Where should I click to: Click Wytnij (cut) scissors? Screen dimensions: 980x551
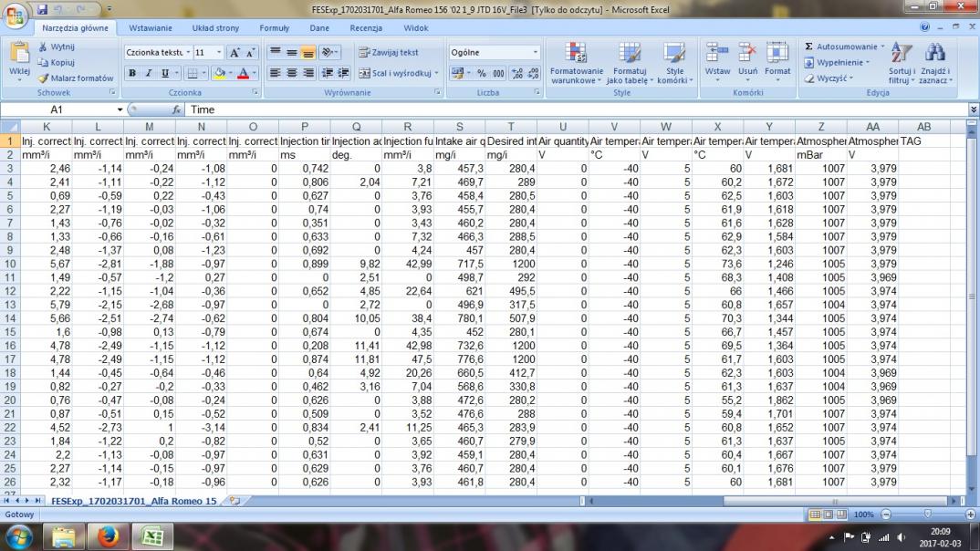coord(56,47)
